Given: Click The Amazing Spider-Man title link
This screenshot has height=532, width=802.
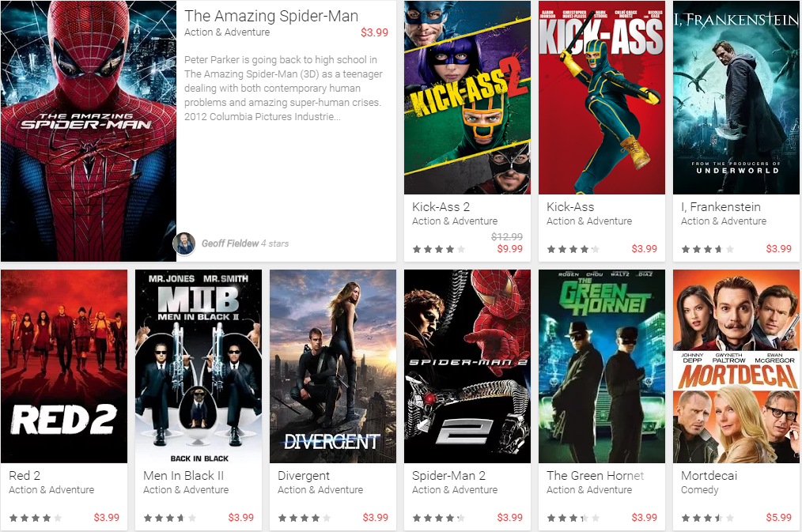Looking at the screenshot, I should 271,16.
